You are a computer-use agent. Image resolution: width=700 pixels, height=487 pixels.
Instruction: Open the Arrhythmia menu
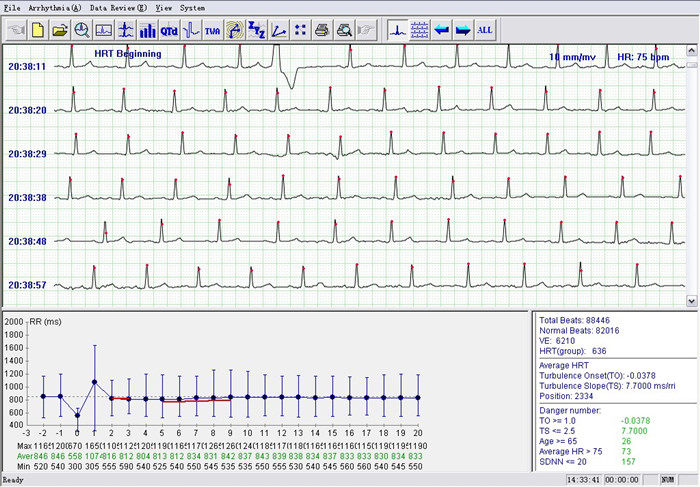55,7
